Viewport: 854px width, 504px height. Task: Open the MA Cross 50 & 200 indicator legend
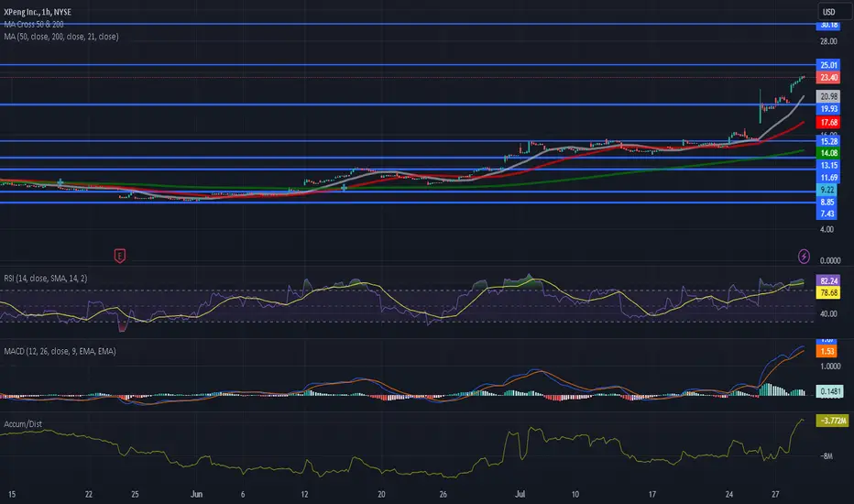click(x=34, y=25)
